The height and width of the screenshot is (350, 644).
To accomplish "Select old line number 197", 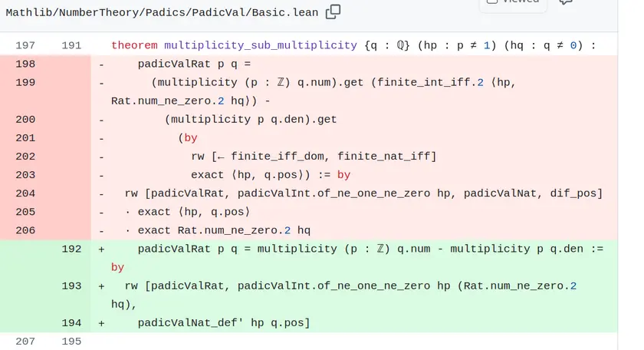I will coord(25,45).
